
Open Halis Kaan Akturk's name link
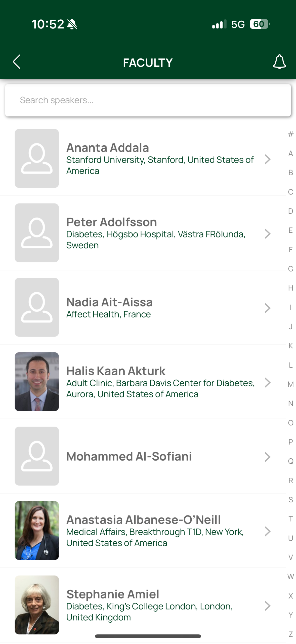[116, 371]
